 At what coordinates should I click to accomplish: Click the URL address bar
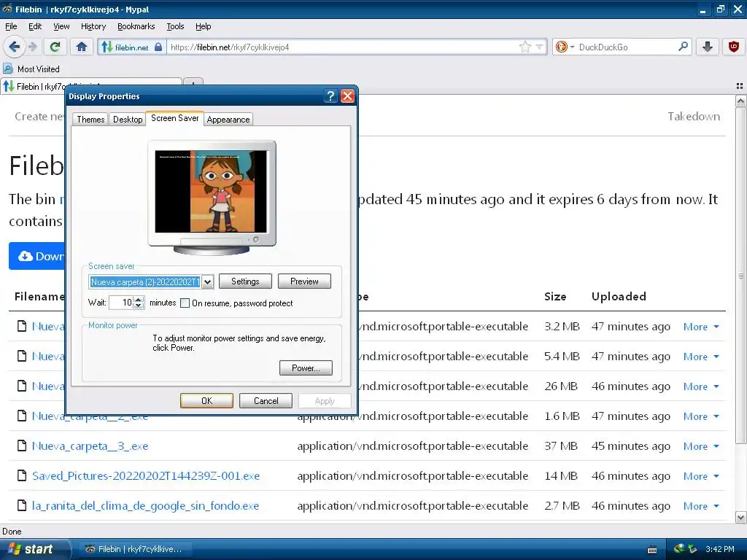343,47
